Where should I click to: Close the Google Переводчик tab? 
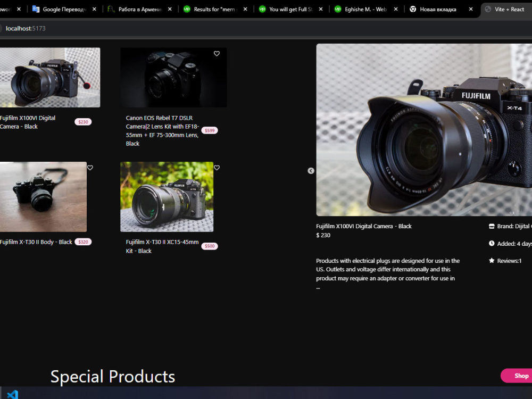click(x=94, y=9)
